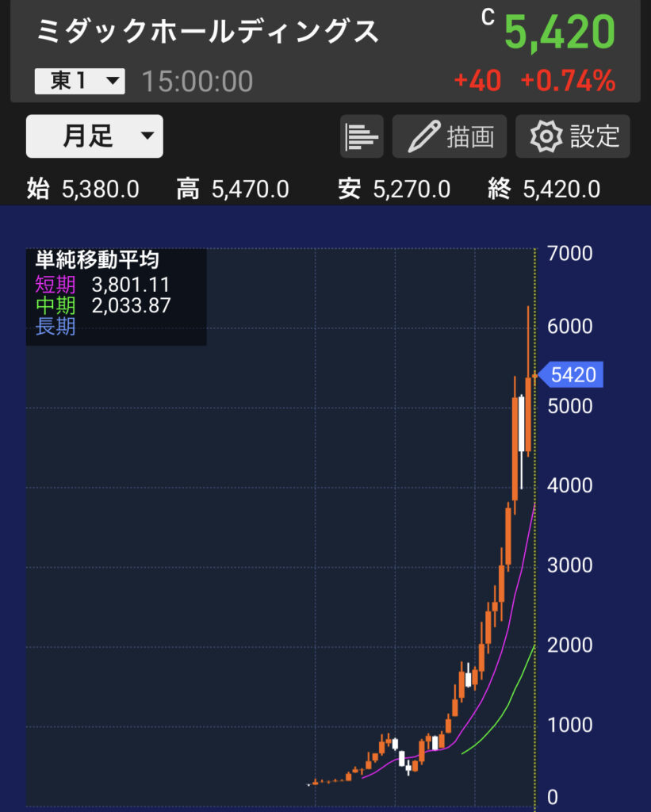Tap the 15:00:00 timestamp
651x812 pixels.
pyautogui.click(x=197, y=82)
